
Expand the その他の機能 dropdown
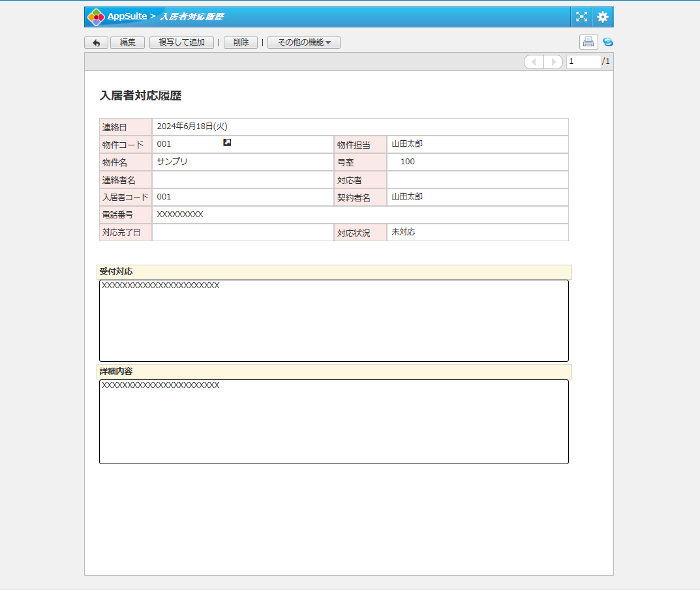pos(304,42)
